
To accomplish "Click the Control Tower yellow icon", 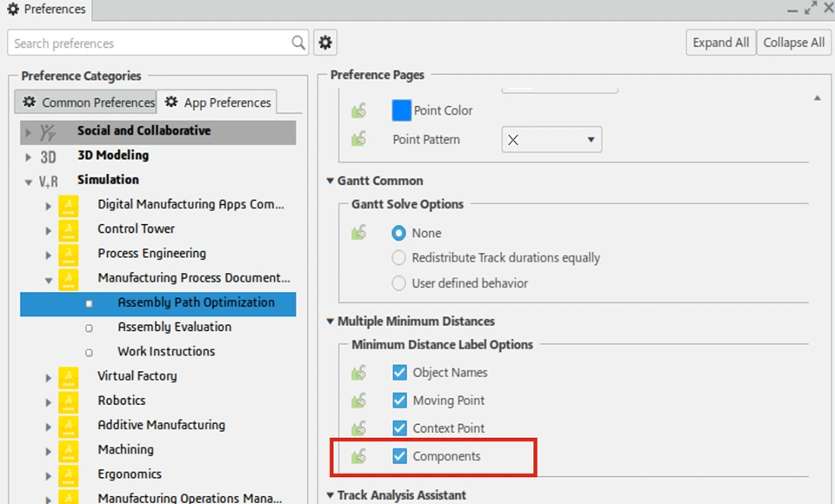I will [68, 229].
